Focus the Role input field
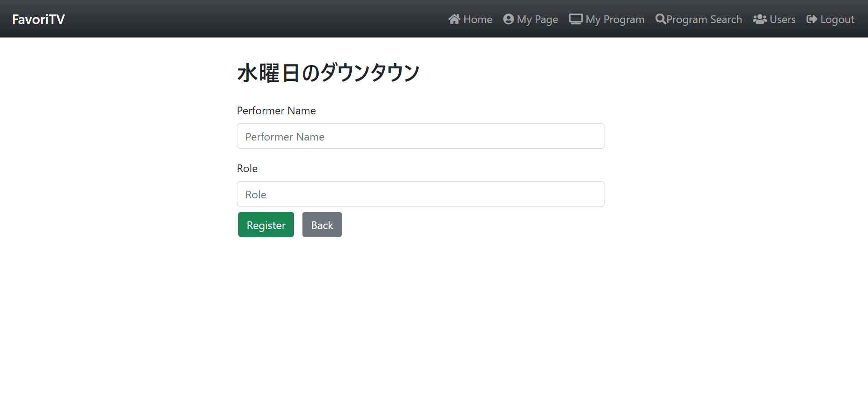 coord(420,194)
